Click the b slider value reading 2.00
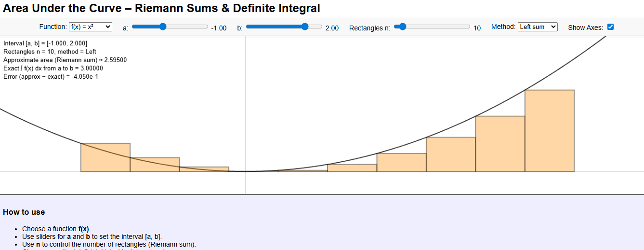Screen dimensions: 644x250 [x=332, y=28]
